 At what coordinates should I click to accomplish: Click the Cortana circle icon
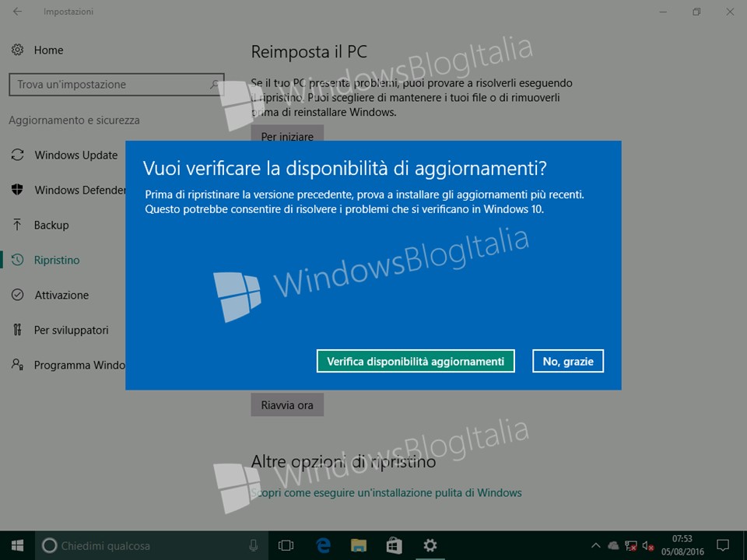pyautogui.click(x=49, y=545)
